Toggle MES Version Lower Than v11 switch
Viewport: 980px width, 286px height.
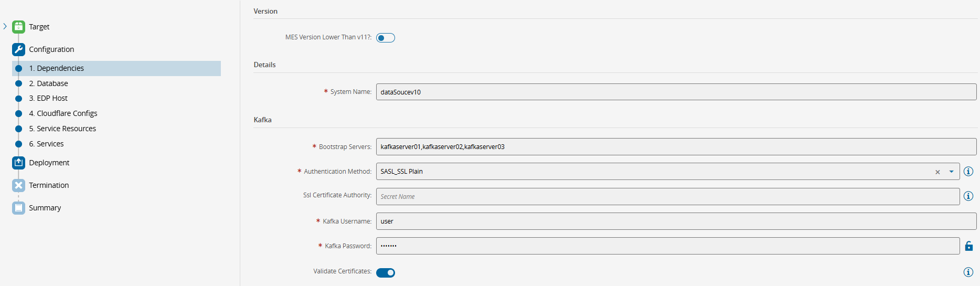coord(385,38)
